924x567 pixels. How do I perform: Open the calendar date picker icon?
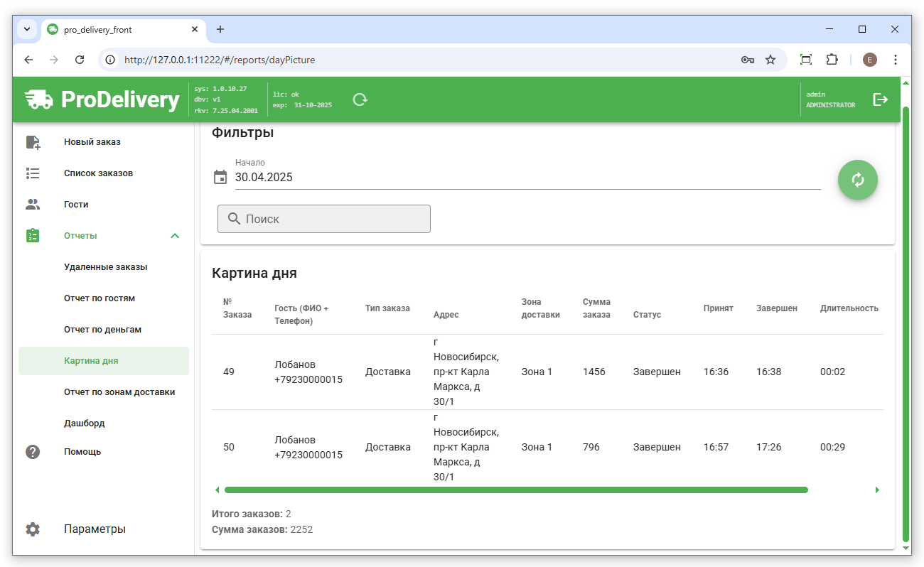[220, 177]
